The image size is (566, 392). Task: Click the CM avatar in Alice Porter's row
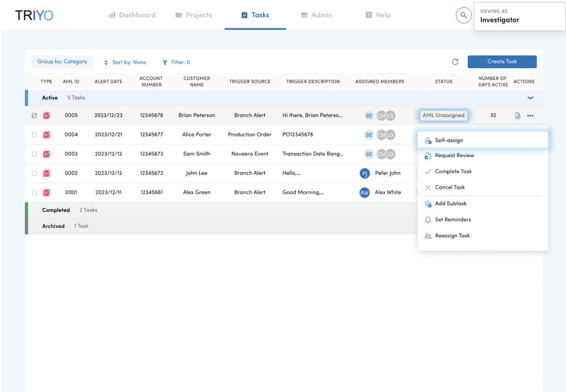tap(381, 135)
